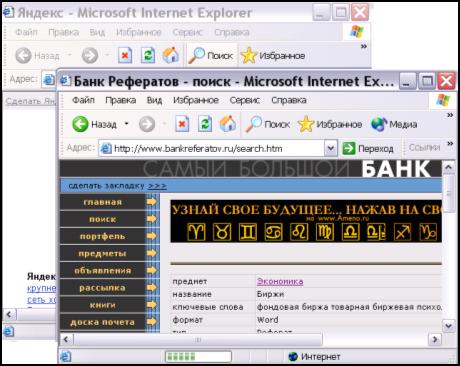Open Избранное star in Яндекс window
The image size is (460, 366).
pos(249,55)
